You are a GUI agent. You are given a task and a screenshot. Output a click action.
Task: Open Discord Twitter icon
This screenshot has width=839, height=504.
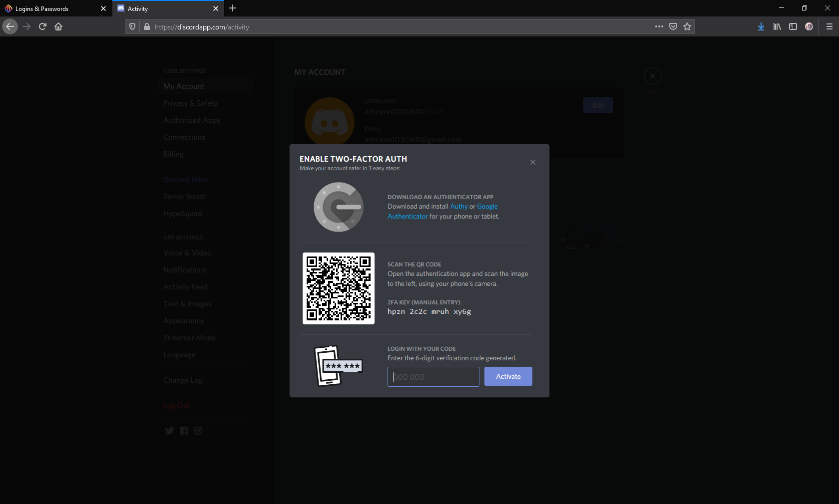click(169, 431)
